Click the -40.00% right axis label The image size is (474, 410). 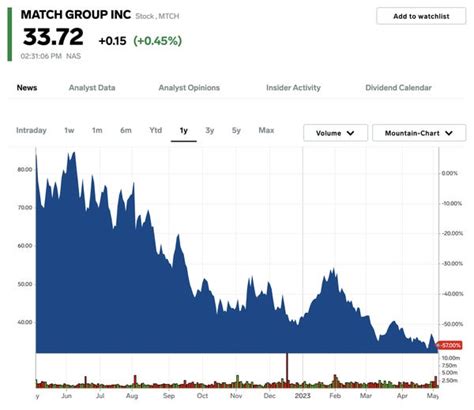[x=452, y=294]
